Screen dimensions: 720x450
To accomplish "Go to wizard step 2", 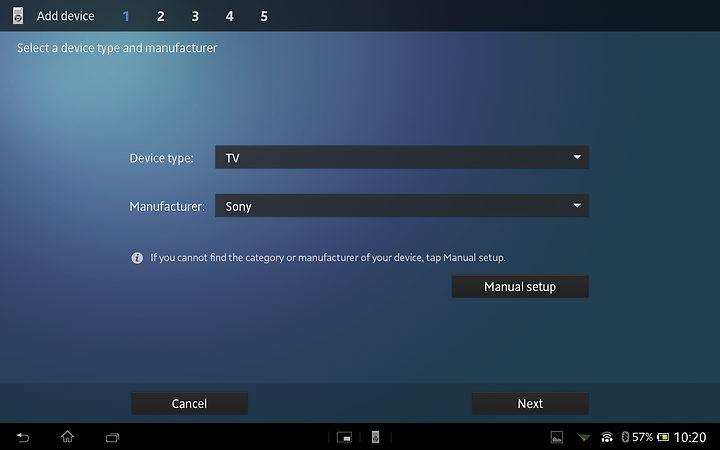I will pyautogui.click(x=160, y=17).
